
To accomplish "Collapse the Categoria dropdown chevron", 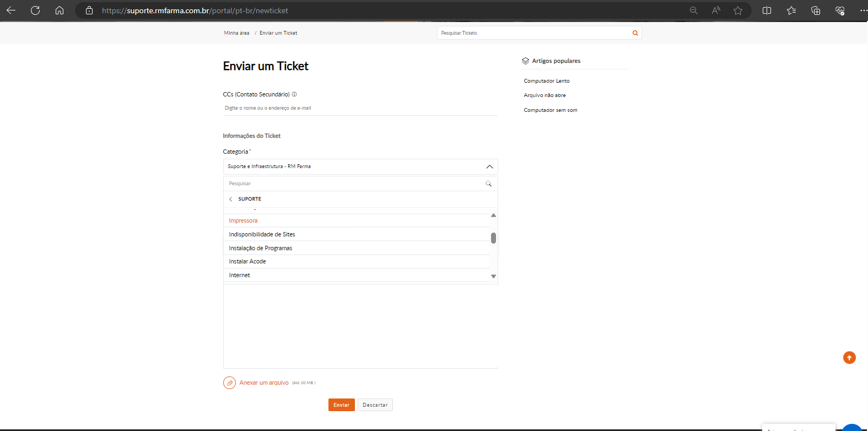I will point(489,166).
